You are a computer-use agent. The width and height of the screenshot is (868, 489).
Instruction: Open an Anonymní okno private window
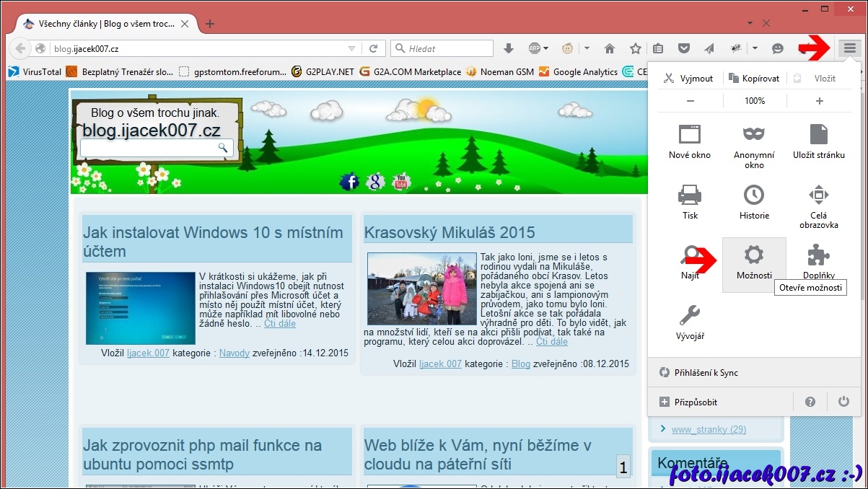[754, 136]
